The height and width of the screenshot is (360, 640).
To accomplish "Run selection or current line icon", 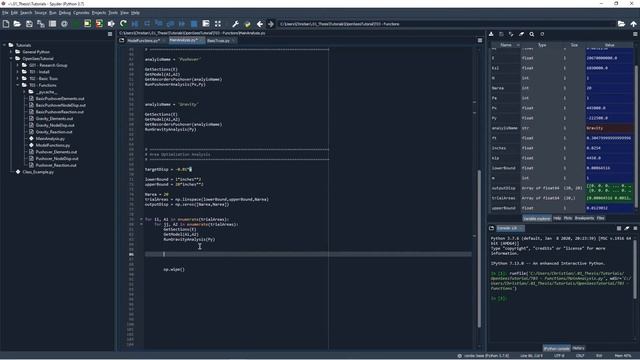I will click(111, 24).
